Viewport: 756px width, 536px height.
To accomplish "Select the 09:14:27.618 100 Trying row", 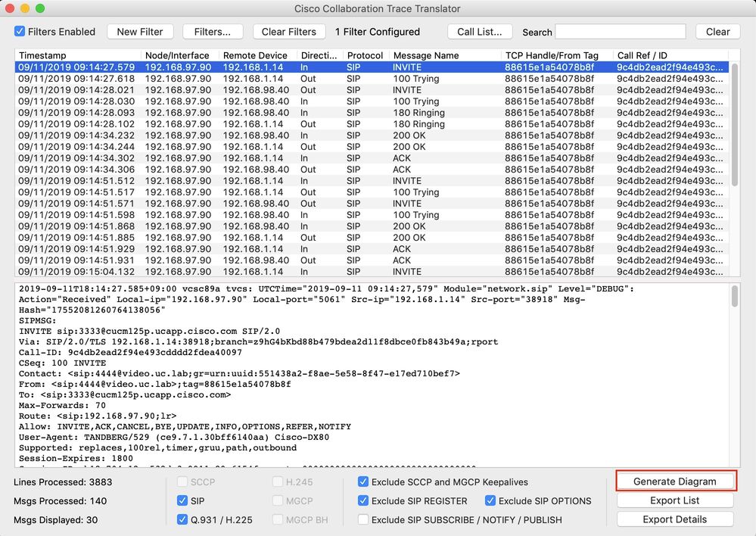I will [x=372, y=79].
